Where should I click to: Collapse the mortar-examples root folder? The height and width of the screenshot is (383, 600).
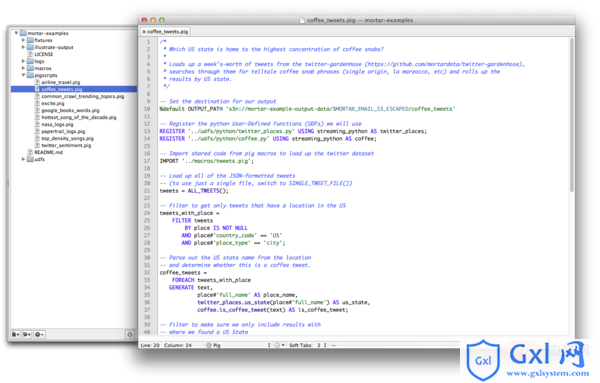16,33
